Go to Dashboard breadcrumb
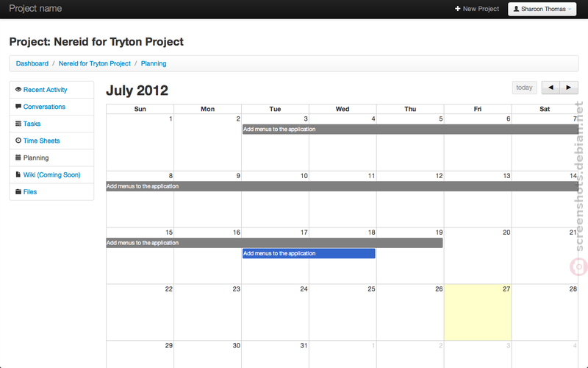588x368 pixels. (x=32, y=63)
